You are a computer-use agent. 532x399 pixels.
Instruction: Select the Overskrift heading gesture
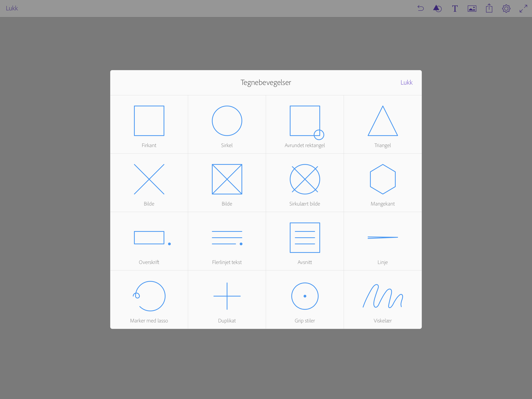pyautogui.click(x=149, y=241)
